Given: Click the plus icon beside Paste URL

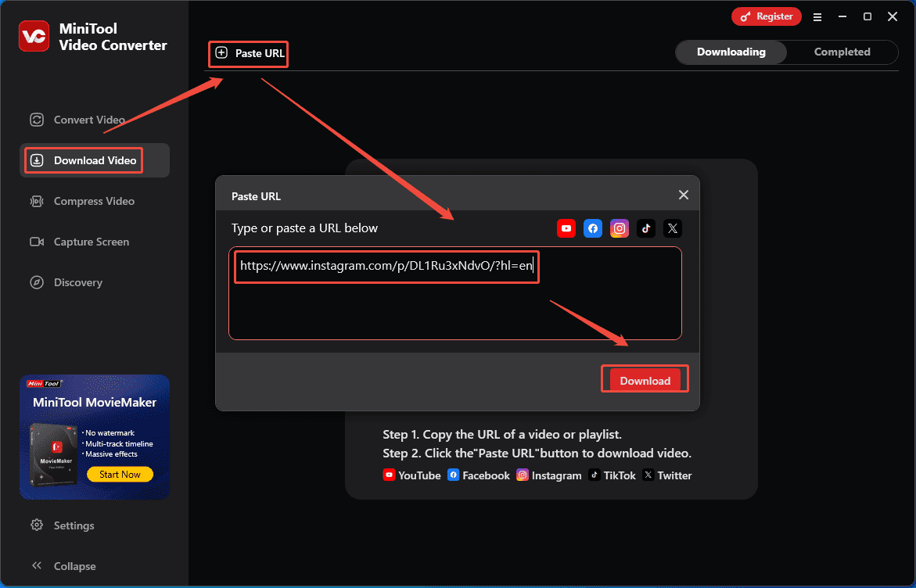Looking at the screenshot, I should [x=221, y=53].
